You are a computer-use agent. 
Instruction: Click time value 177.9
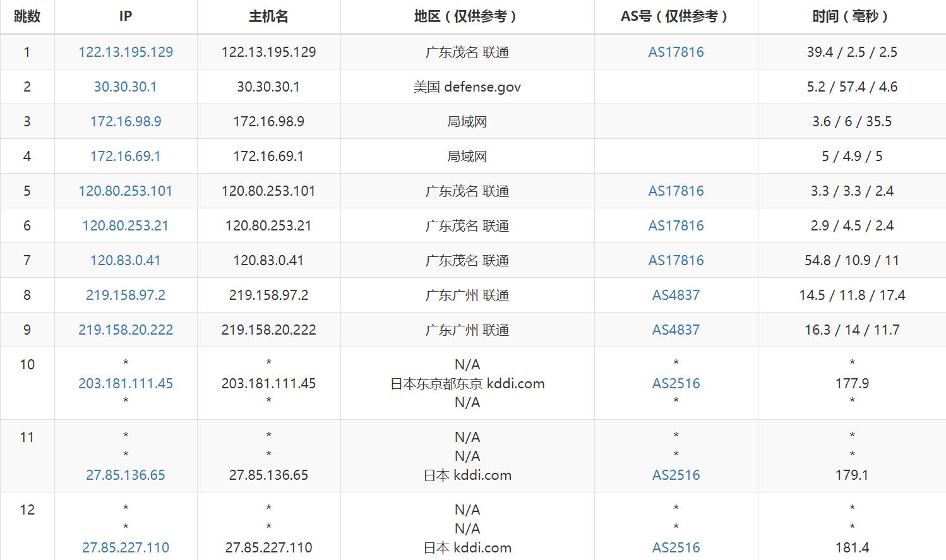click(x=852, y=383)
